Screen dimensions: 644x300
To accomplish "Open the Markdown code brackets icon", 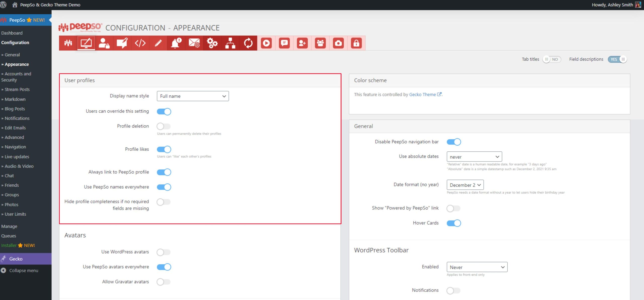I will [140, 43].
